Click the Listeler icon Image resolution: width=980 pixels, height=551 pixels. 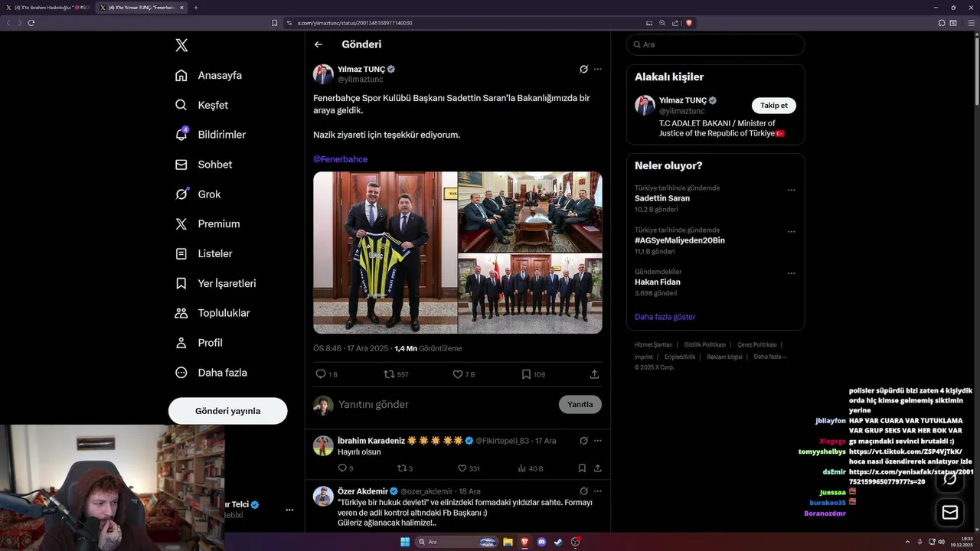click(181, 253)
